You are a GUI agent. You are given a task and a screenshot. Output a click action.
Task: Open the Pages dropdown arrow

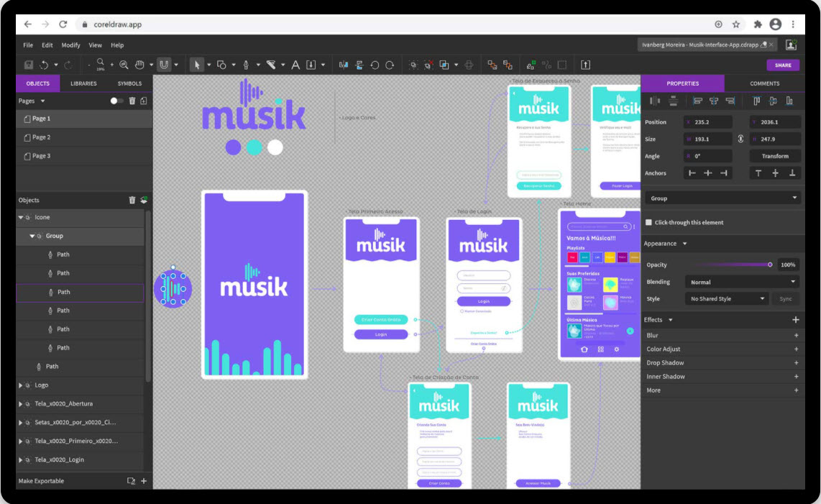pyautogui.click(x=43, y=101)
